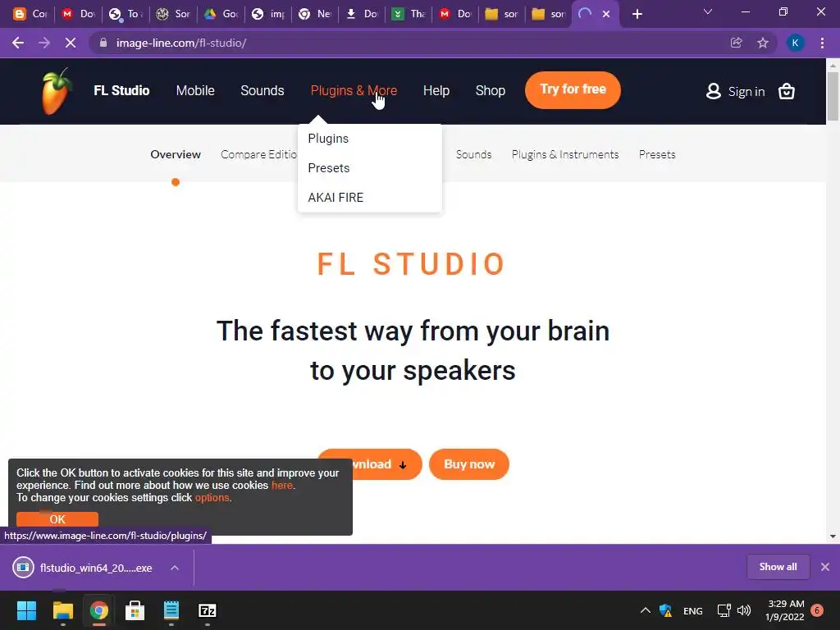
Task: Click the network tray icon
Action: point(724,610)
